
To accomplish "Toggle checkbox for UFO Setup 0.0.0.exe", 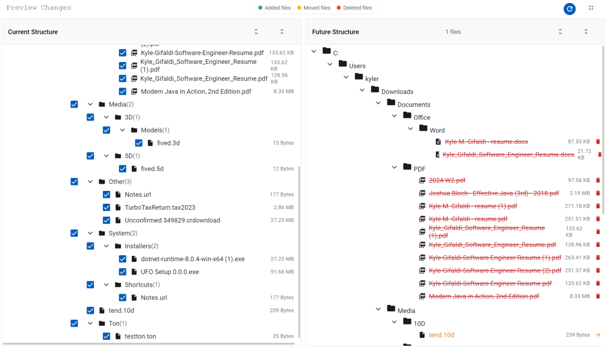I will click(x=122, y=272).
